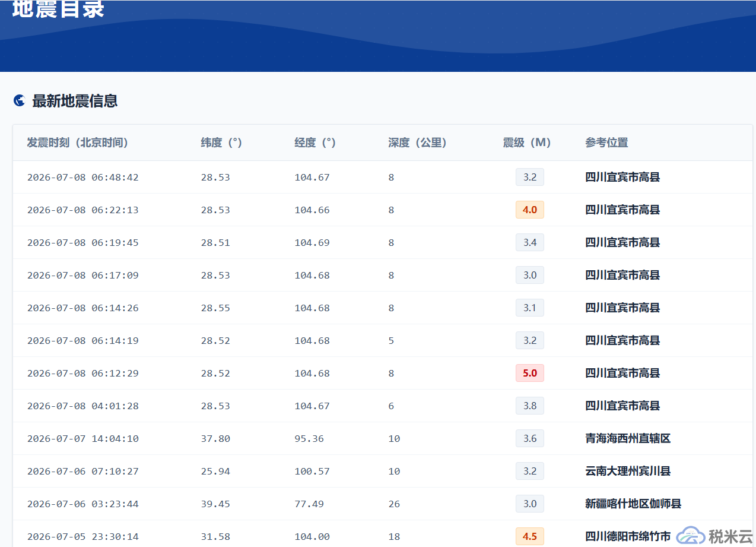Image resolution: width=756 pixels, height=547 pixels.
Task: Click the globe icon beside 最新地震信息
Action: (x=19, y=100)
